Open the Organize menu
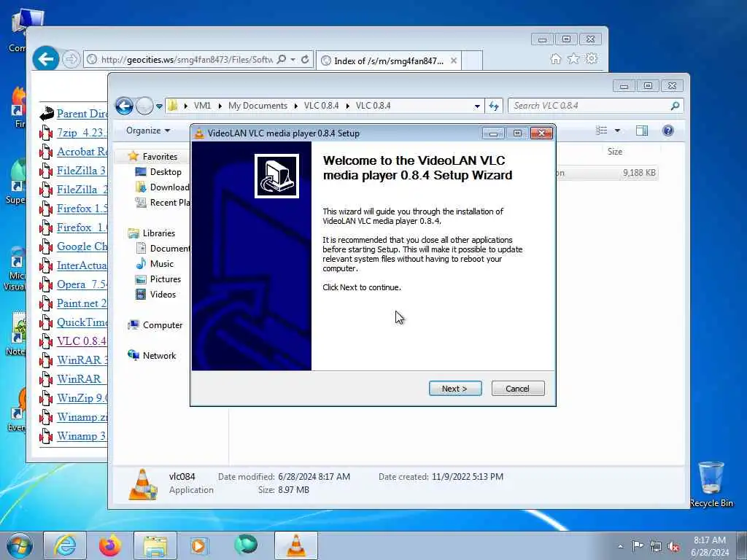This screenshot has height=560, width=747. tap(148, 131)
